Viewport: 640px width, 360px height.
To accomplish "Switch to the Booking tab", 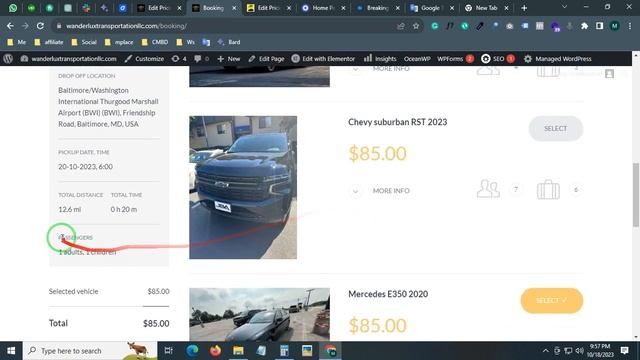I will point(213,8).
